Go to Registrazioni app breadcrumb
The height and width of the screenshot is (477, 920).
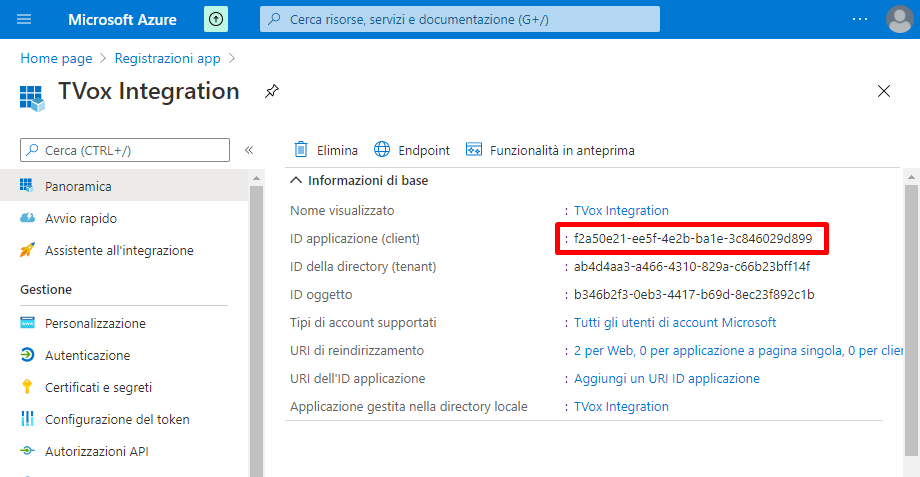coord(167,58)
